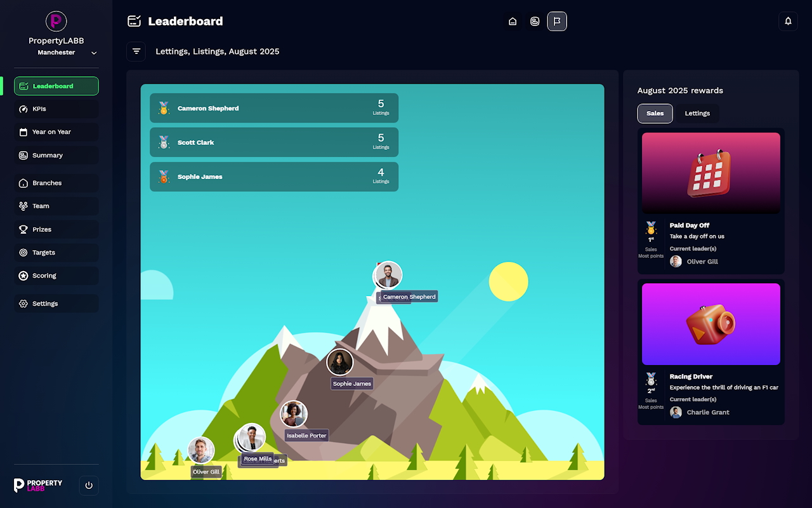Click the PropertyLABB logo at top
This screenshot has height=508, width=812.
click(56, 22)
